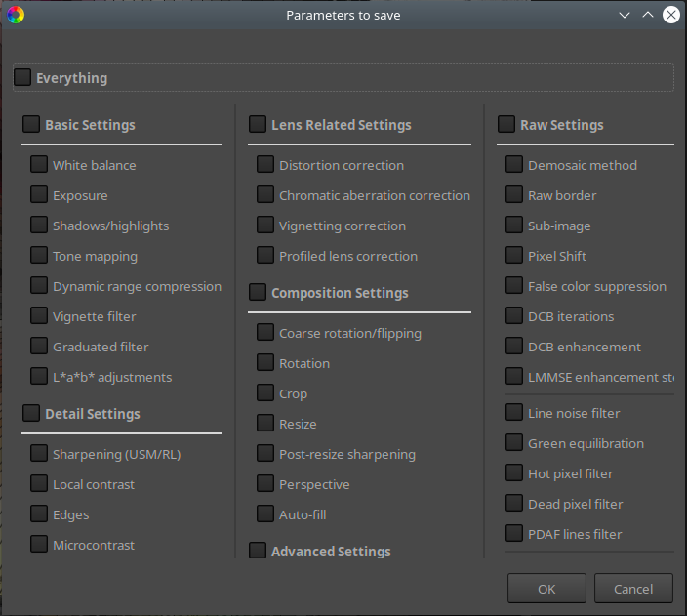Tick the Crop checkbox

[265, 393]
